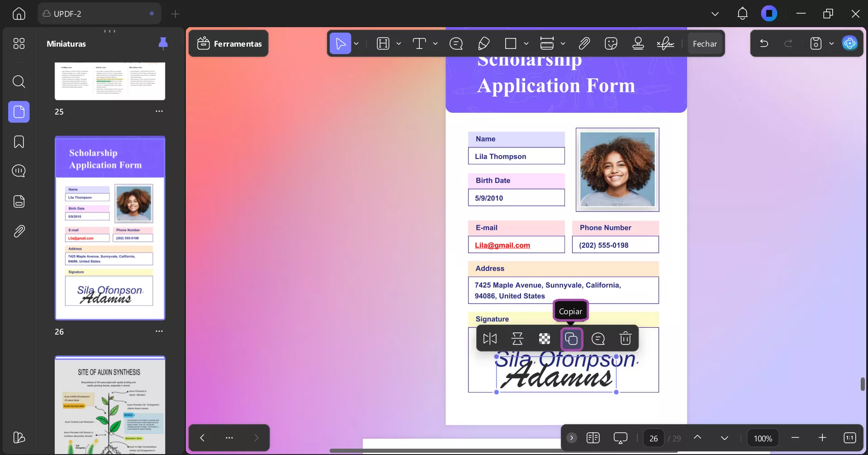This screenshot has height=455, width=868.
Task: Click the Lila Thompson name field
Action: (517, 156)
